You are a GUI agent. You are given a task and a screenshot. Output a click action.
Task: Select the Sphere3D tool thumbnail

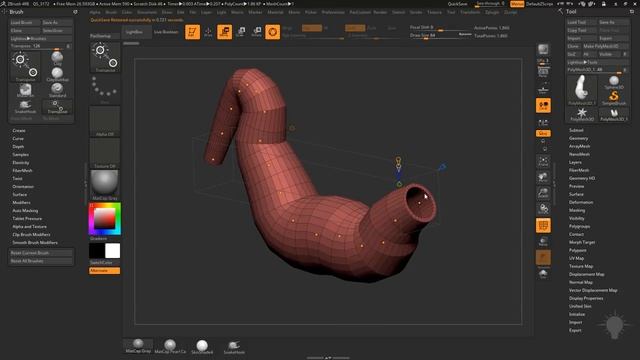tap(614, 82)
